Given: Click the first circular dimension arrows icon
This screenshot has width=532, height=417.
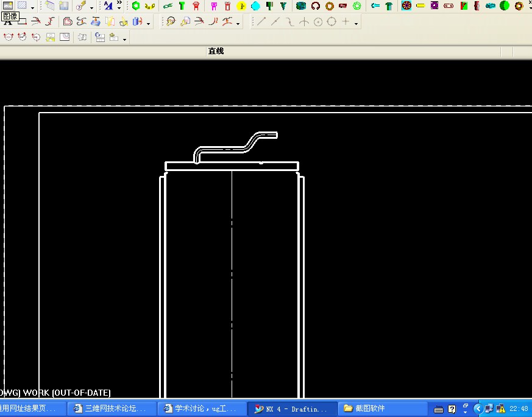Looking at the screenshot, I should (9, 37).
